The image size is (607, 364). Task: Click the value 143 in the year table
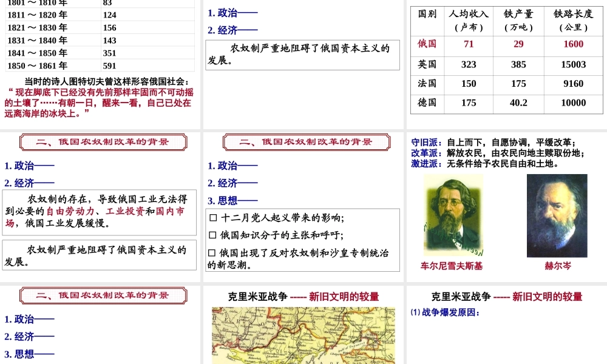109,41
